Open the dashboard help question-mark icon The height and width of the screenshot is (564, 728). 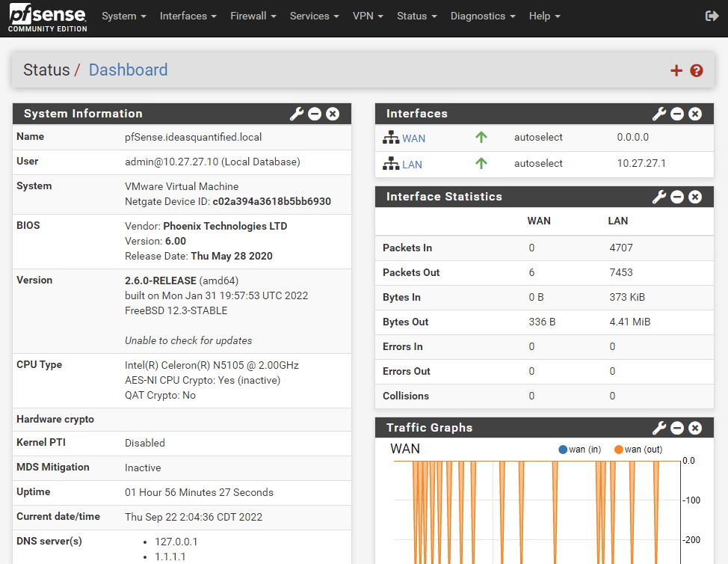pos(696,70)
